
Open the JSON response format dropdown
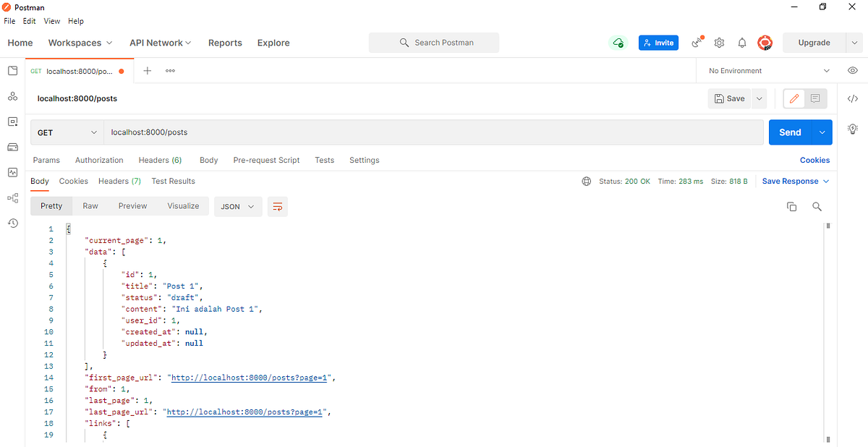click(237, 206)
